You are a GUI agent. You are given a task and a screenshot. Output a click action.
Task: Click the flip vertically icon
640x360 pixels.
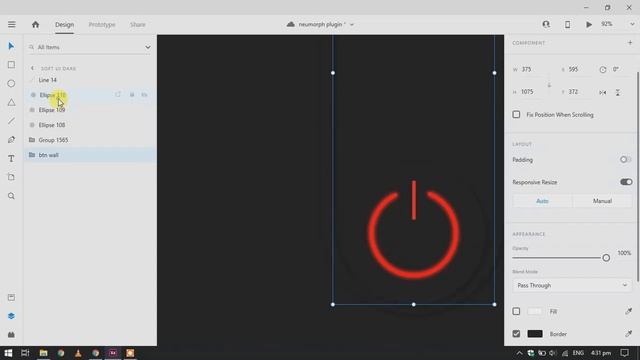coord(618,92)
